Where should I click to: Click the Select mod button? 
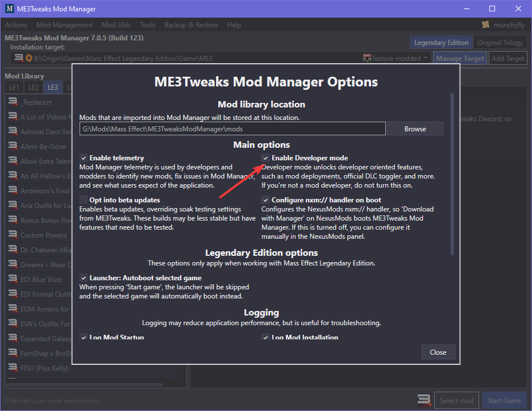456,400
